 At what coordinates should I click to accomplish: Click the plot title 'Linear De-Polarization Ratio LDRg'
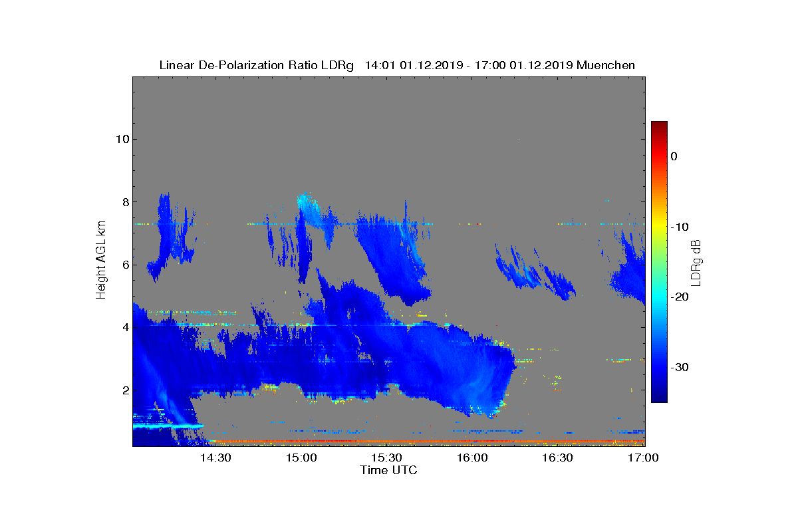pos(258,65)
